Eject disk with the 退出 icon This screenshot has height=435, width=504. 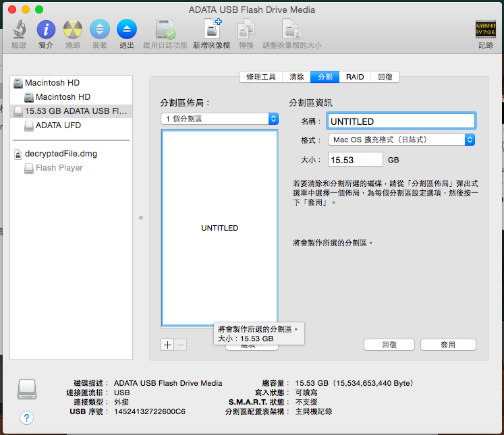pyautogui.click(x=127, y=29)
